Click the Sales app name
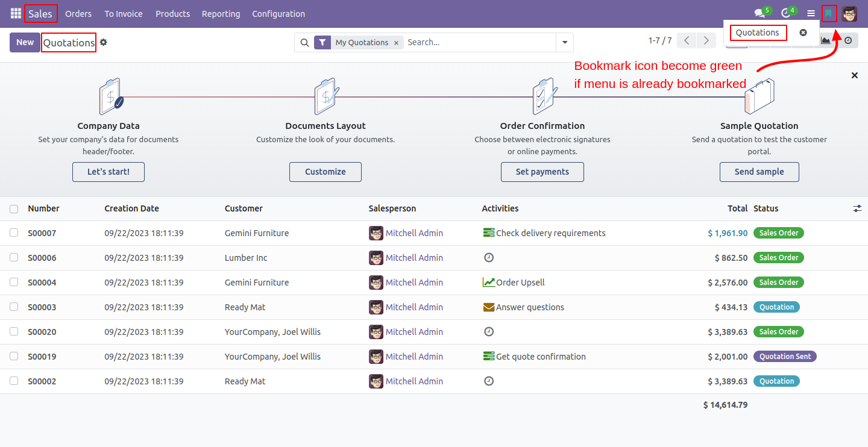868x447 pixels. [x=40, y=14]
